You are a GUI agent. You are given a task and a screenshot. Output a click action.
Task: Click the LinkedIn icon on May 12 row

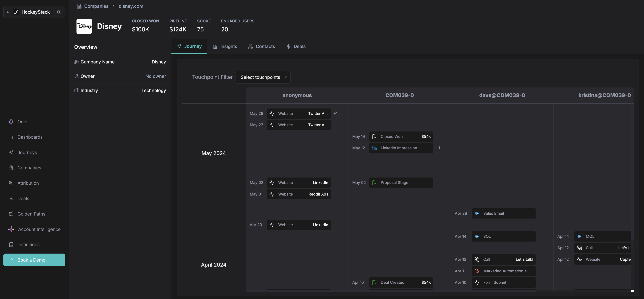coord(374,148)
